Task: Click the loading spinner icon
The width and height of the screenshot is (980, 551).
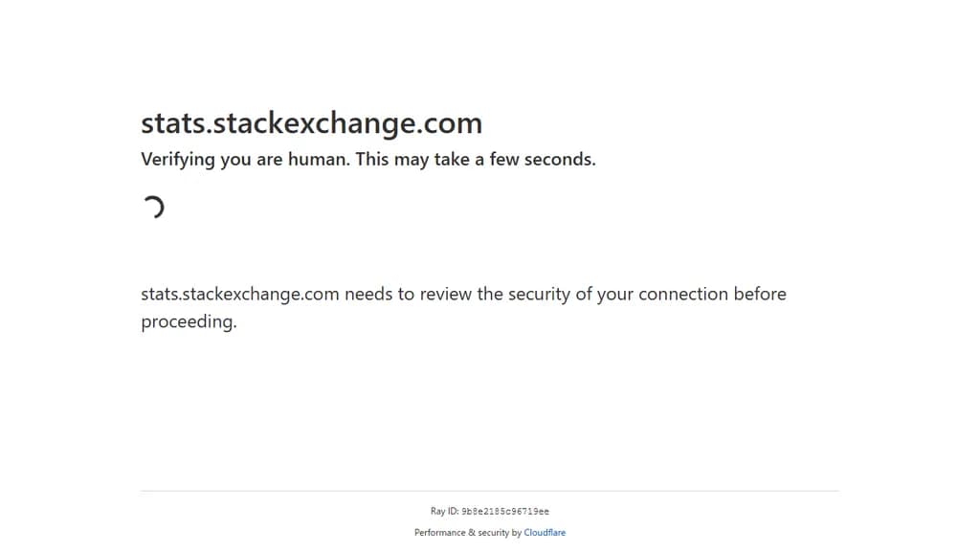Action: point(153,207)
